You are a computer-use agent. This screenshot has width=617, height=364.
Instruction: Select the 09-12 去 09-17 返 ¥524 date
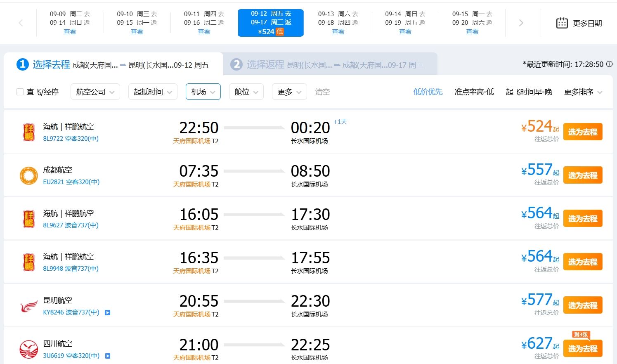tap(271, 23)
